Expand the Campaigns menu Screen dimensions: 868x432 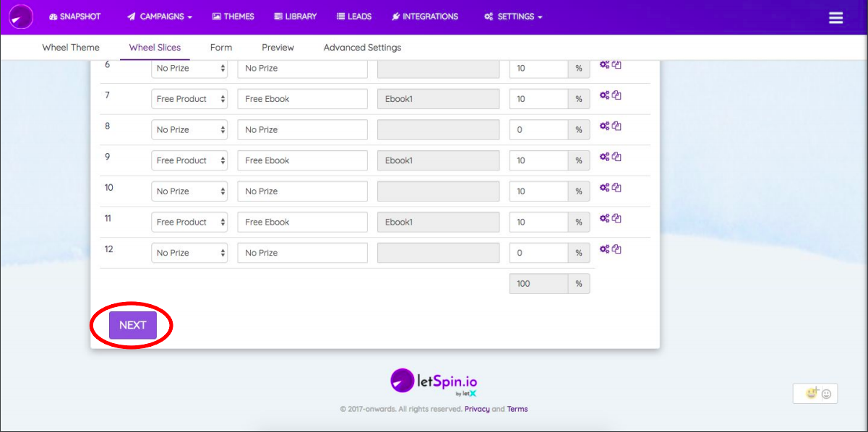160,17
